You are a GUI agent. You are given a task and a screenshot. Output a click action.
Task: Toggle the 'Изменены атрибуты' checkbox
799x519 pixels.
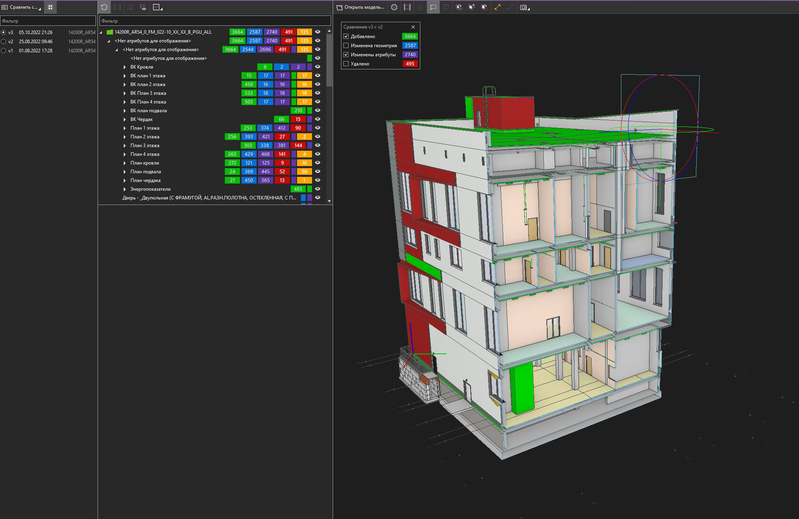pos(346,54)
